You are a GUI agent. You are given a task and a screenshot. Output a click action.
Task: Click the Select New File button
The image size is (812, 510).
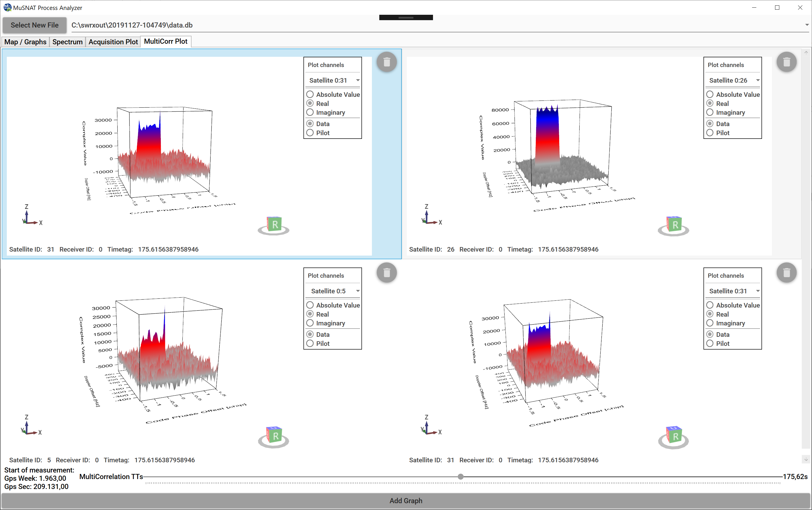pos(34,25)
